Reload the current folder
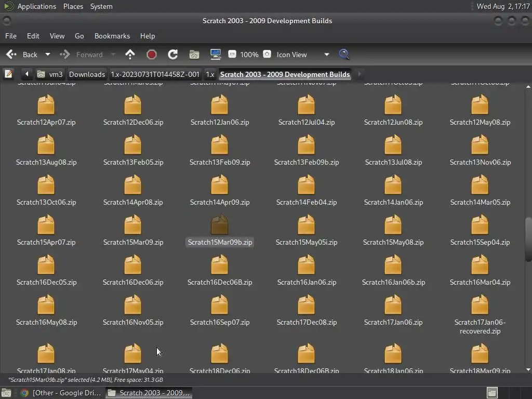Image resolution: width=532 pixels, height=399 pixels. pyautogui.click(x=172, y=55)
